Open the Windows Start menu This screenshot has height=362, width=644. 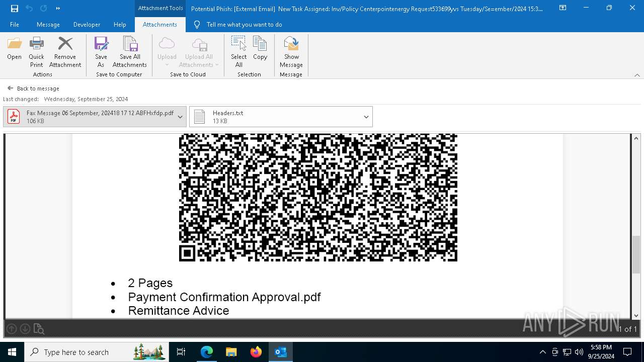click(12, 352)
